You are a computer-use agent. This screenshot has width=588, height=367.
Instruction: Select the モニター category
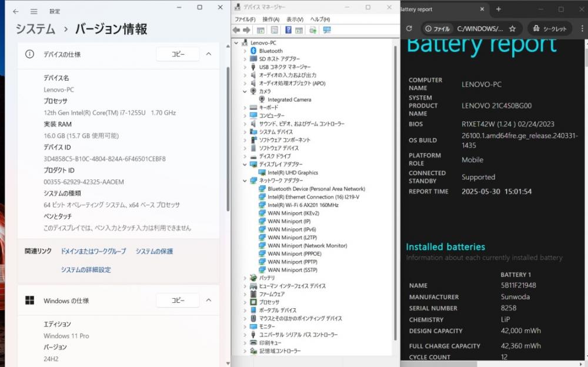(x=266, y=326)
